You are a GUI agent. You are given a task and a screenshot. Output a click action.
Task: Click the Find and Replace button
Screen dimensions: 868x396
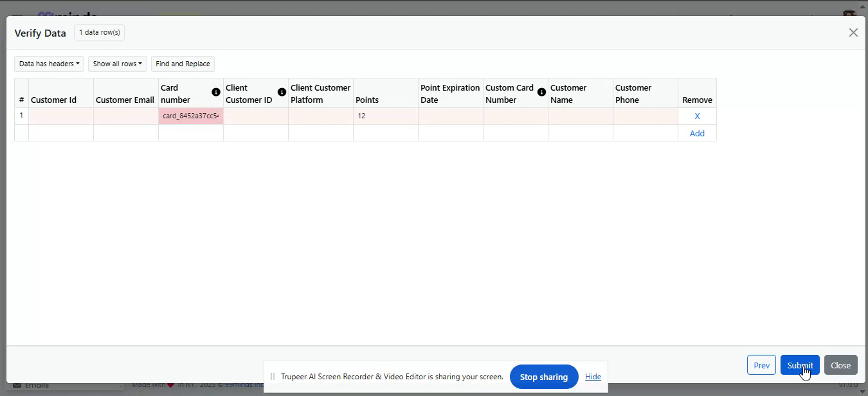pos(183,64)
